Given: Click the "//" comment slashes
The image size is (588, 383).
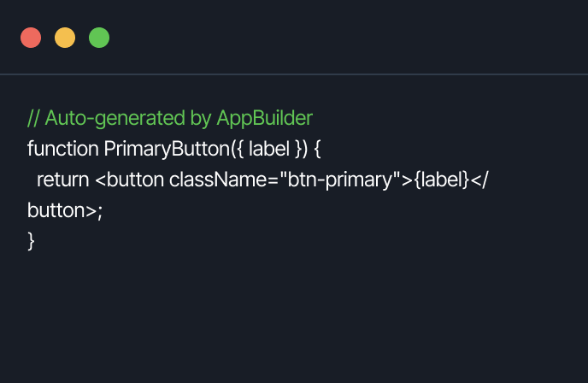Looking at the screenshot, I should pos(33,117).
